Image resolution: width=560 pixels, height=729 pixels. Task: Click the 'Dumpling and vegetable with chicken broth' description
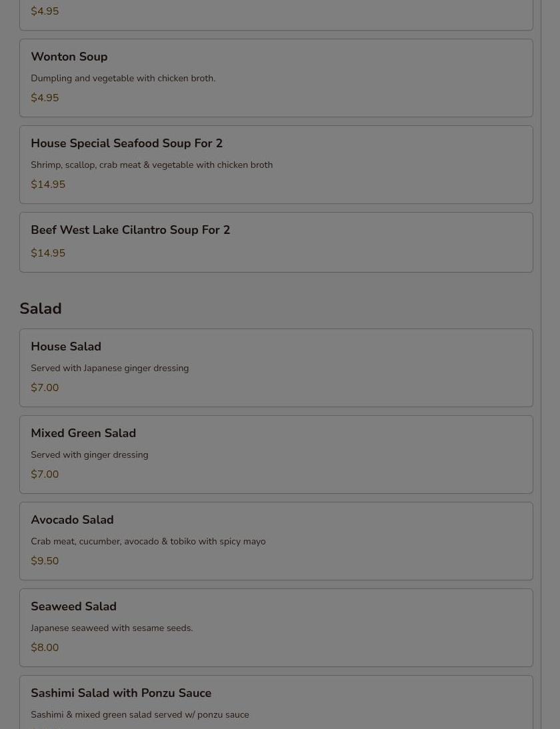coord(123,79)
